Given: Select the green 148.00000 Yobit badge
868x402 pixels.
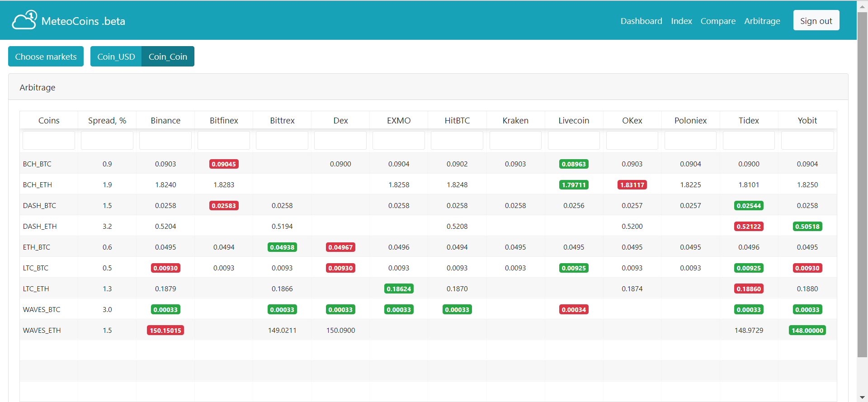Looking at the screenshot, I should coord(807,331).
